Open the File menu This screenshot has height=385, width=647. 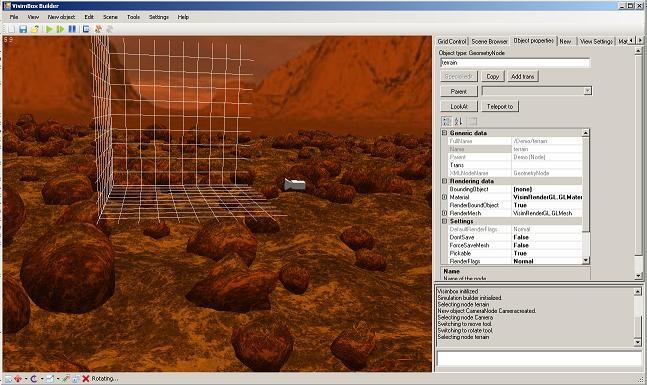click(x=14, y=17)
